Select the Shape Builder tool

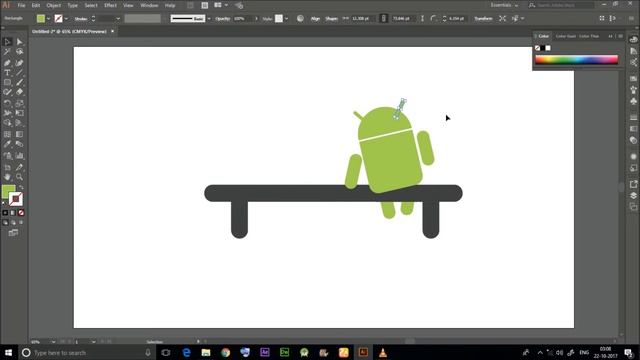click(x=7, y=123)
